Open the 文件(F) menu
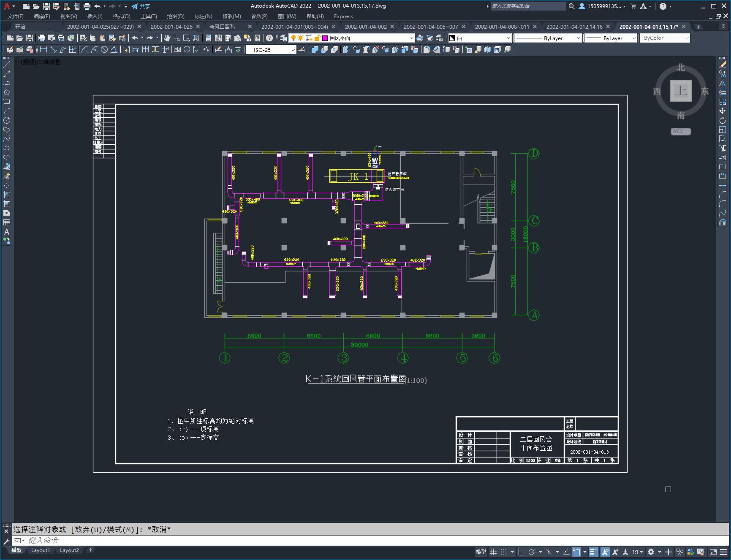The image size is (731, 560). point(16,16)
